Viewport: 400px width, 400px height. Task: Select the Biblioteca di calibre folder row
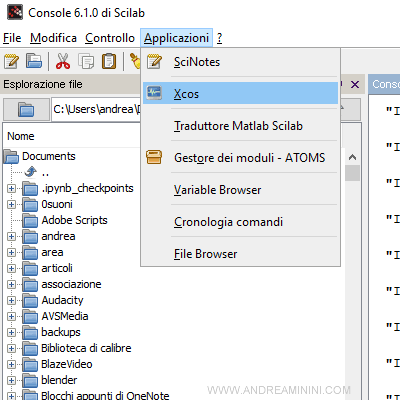(86, 348)
